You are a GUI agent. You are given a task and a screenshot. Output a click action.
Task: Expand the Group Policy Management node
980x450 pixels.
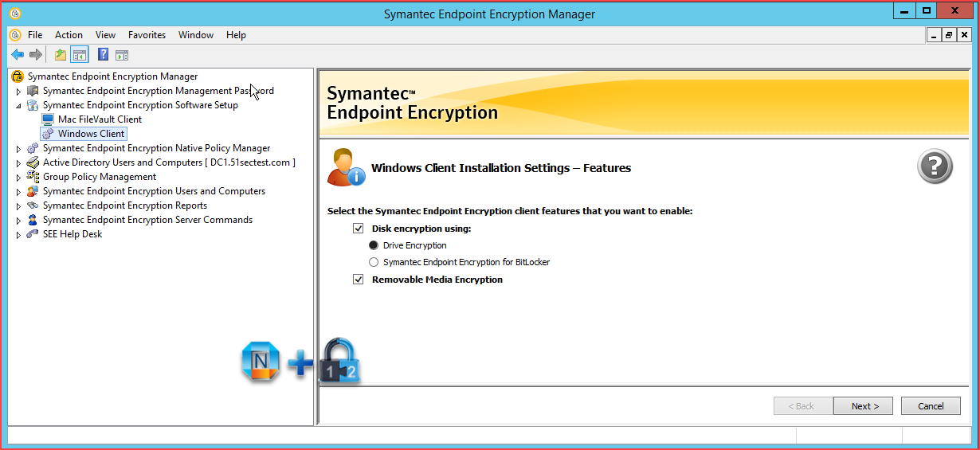18,178
